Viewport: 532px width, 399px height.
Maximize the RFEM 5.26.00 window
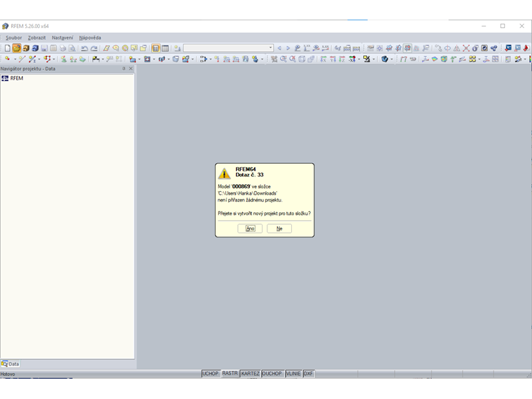point(503,26)
